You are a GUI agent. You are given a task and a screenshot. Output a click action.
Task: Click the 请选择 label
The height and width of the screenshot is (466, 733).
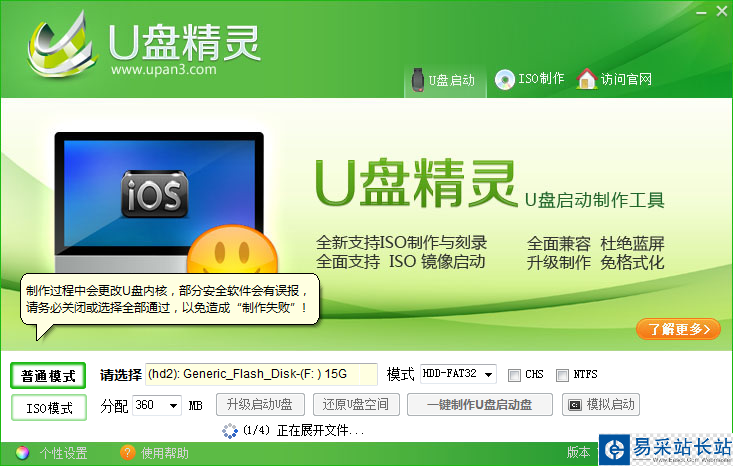click(x=121, y=375)
